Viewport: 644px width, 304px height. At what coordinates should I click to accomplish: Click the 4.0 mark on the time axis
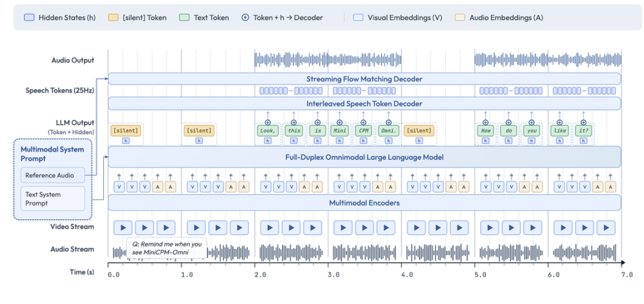click(x=407, y=275)
